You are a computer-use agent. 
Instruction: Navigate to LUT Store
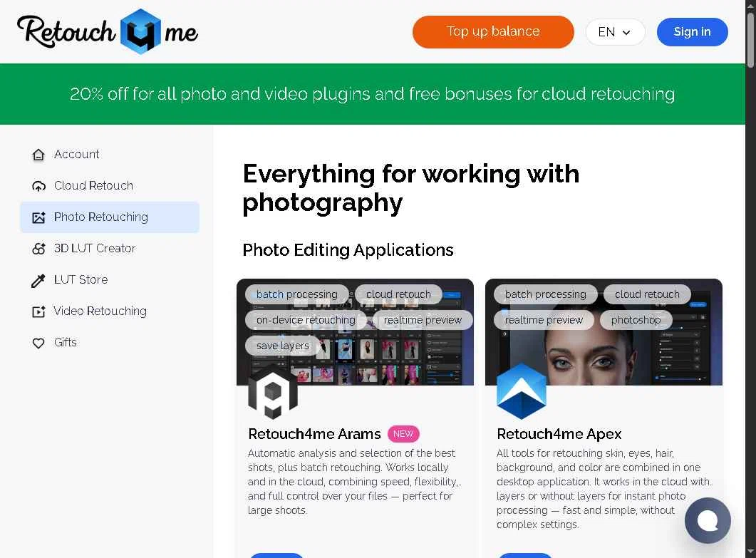[110, 280]
